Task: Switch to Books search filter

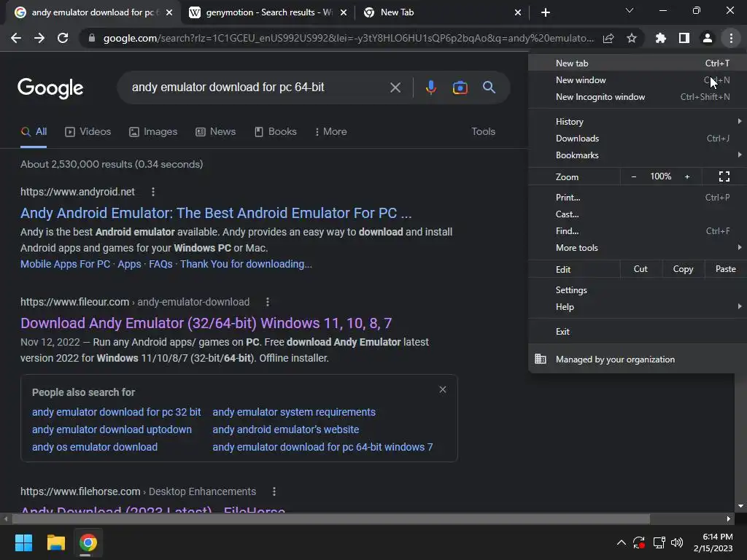Action: (x=275, y=131)
